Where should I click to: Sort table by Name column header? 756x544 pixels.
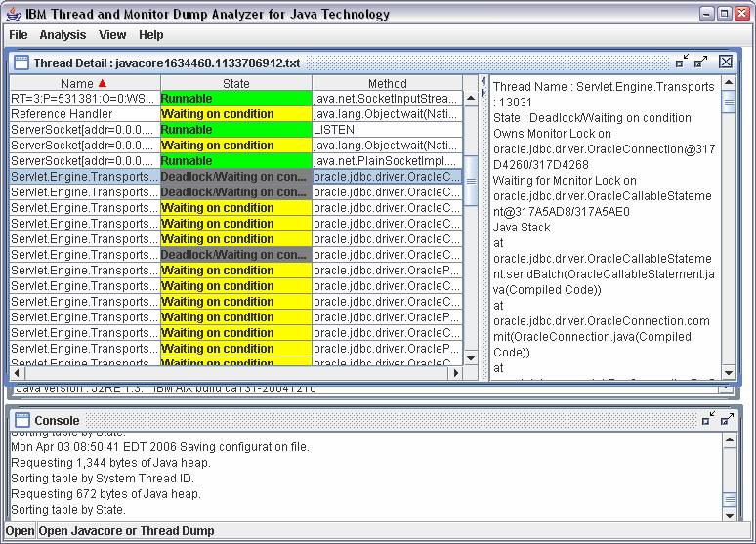(x=85, y=83)
